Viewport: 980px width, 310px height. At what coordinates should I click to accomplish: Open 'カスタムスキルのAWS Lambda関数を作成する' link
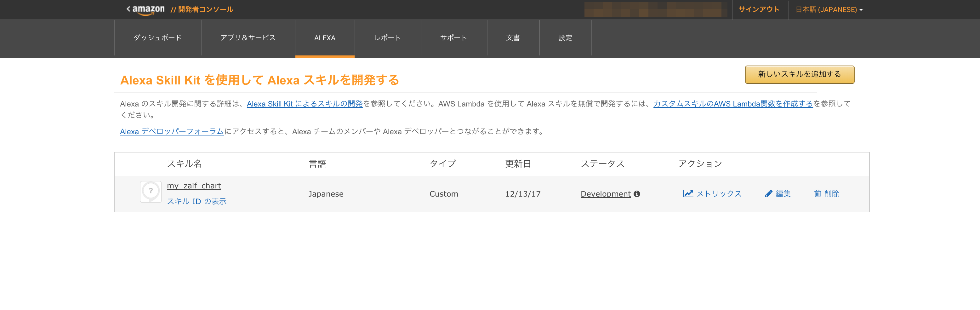(733, 104)
